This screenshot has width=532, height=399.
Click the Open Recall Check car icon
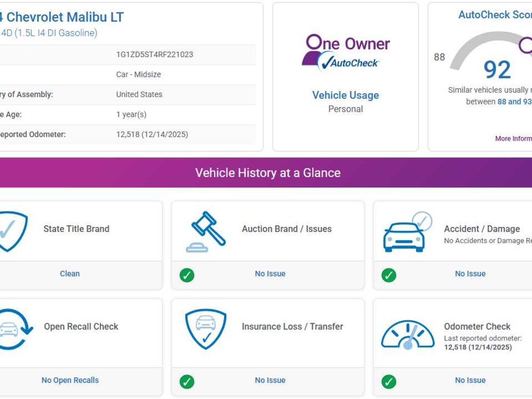13,329
